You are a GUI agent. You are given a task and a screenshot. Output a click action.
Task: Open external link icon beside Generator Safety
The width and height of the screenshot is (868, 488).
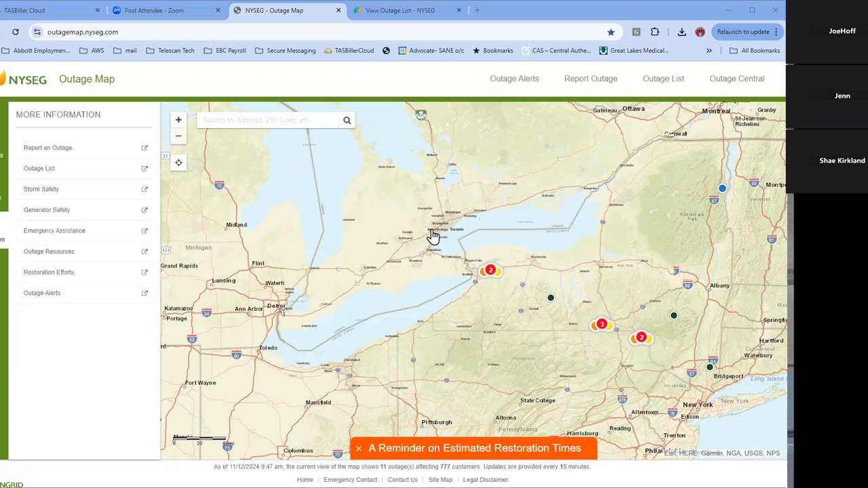point(144,210)
